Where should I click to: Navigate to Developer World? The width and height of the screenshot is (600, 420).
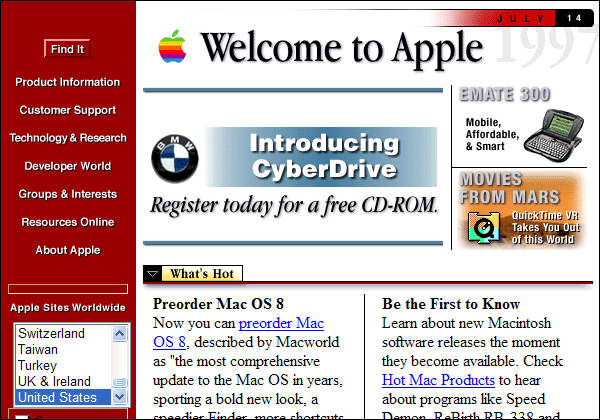(x=67, y=166)
